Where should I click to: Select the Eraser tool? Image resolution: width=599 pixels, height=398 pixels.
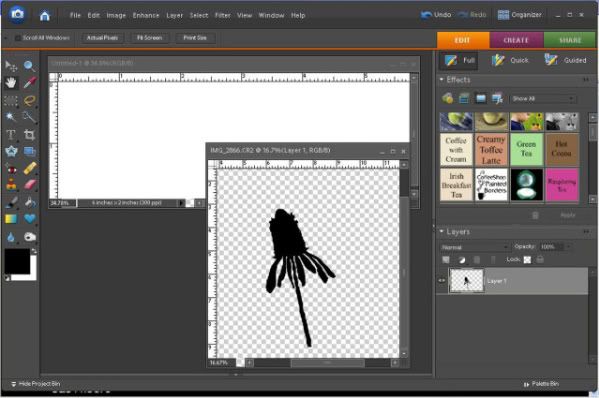point(29,185)
